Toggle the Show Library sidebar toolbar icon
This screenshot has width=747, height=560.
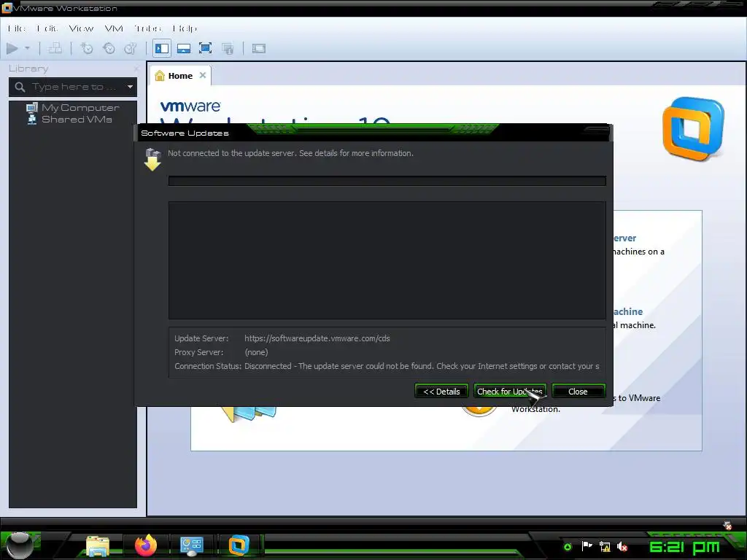click(x=162, y=48)
